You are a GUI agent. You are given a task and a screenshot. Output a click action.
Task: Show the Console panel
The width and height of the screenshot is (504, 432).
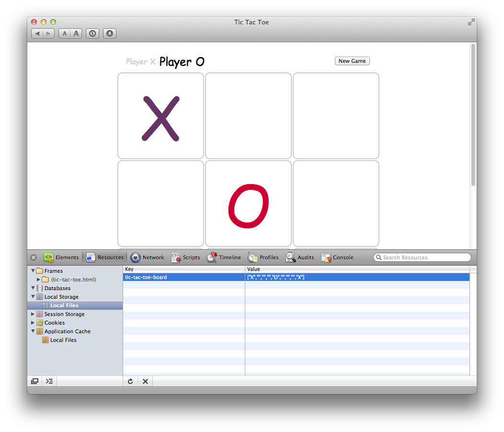337,257
